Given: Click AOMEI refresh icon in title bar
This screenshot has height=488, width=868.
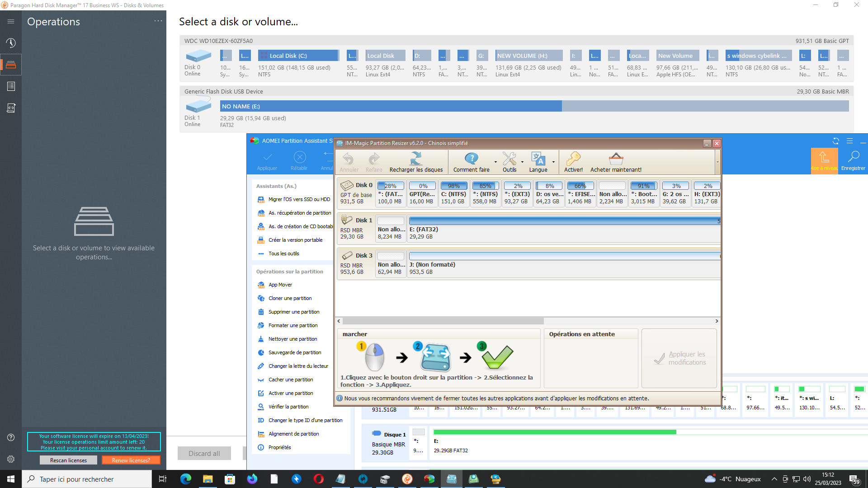Looking at the screenshot, I should (835, 141).
